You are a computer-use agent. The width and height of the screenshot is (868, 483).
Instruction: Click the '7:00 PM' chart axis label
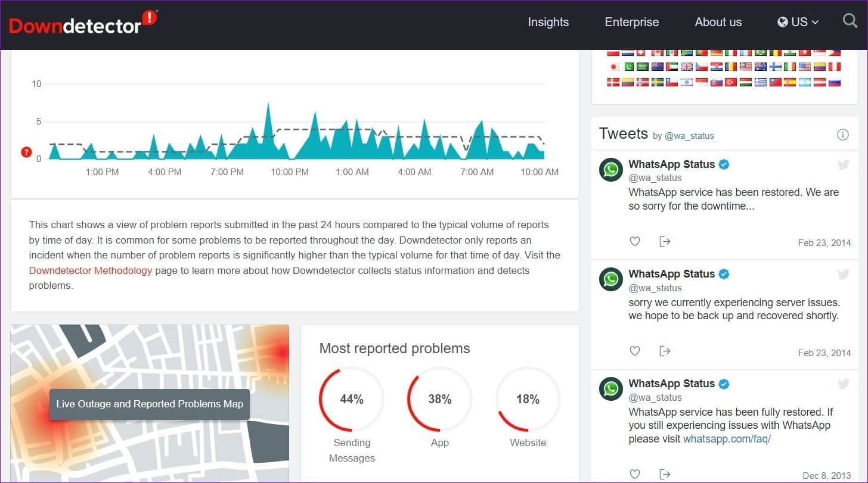pyautogui.click(x=227, y=172)
